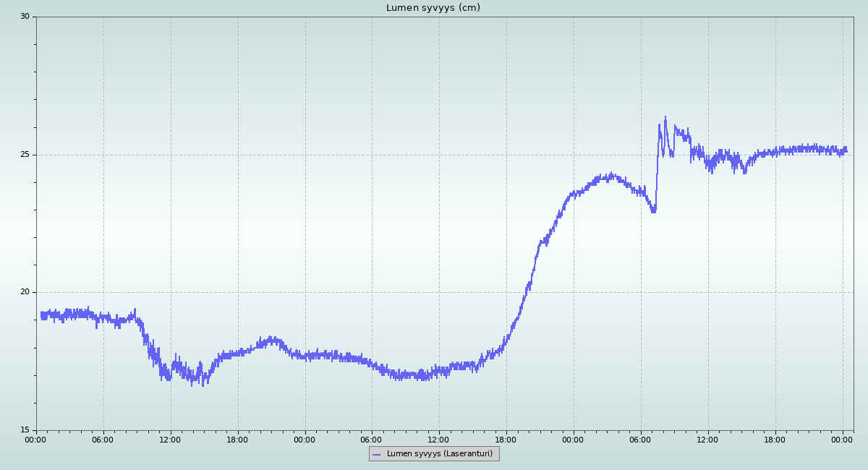Click the highest peak of the blue curve

665,118
